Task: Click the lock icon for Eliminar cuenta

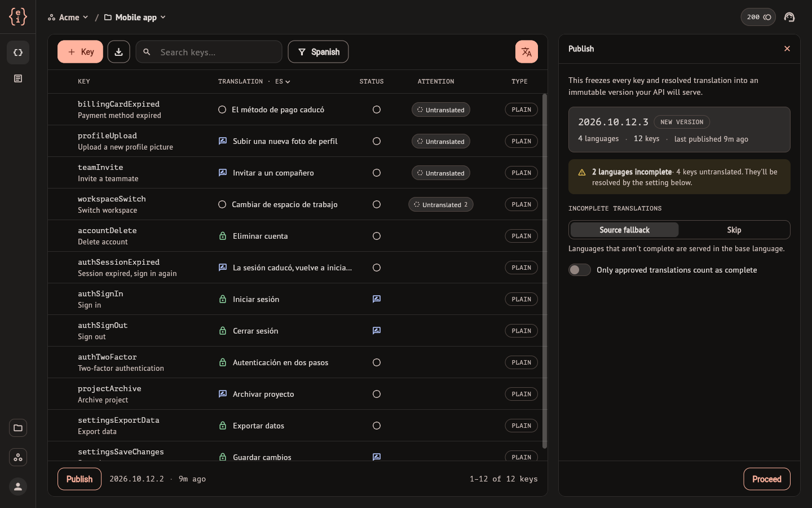Action: (x=223, y=236)
